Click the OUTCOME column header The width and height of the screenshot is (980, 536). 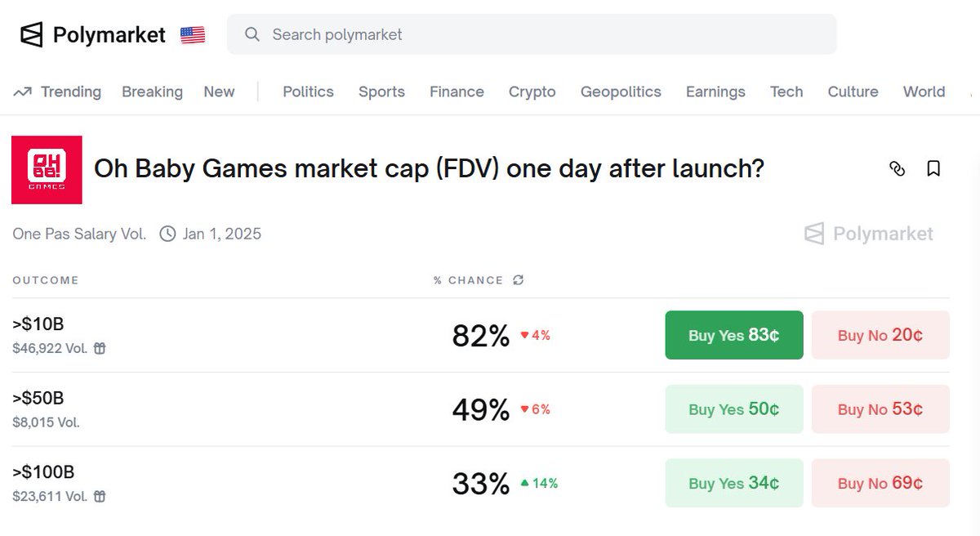point(46,280)
